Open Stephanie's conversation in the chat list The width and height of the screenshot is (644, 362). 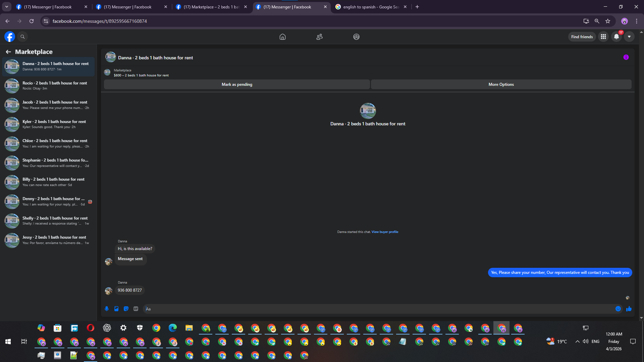(x=48, y=163)
